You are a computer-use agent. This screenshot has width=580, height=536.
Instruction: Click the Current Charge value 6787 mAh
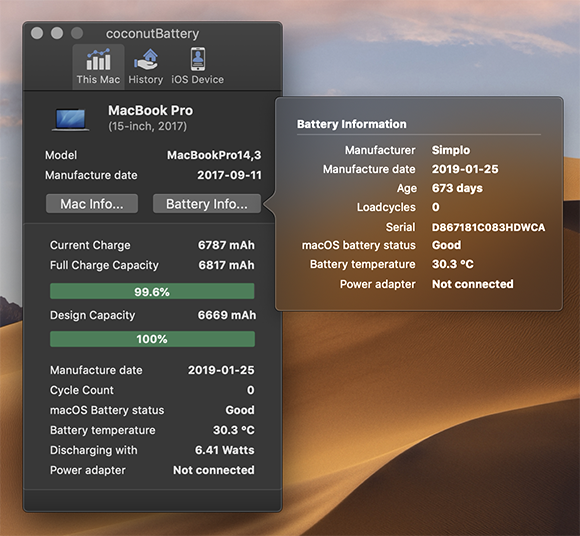click(226, 245)
